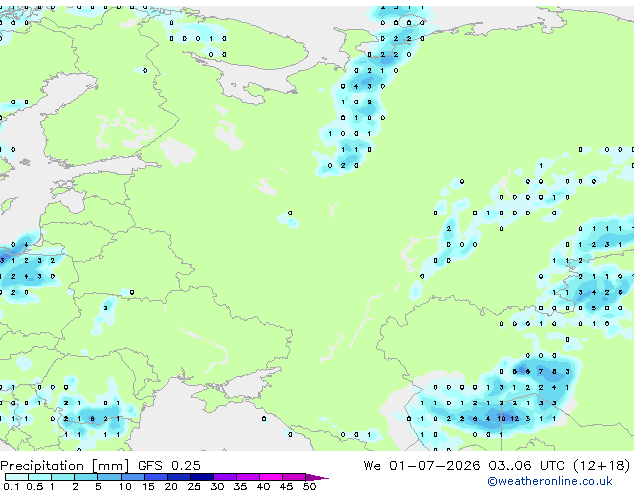Click the legend label "20"
Viewport: 634px width, 490px height.
pos(171,486)
